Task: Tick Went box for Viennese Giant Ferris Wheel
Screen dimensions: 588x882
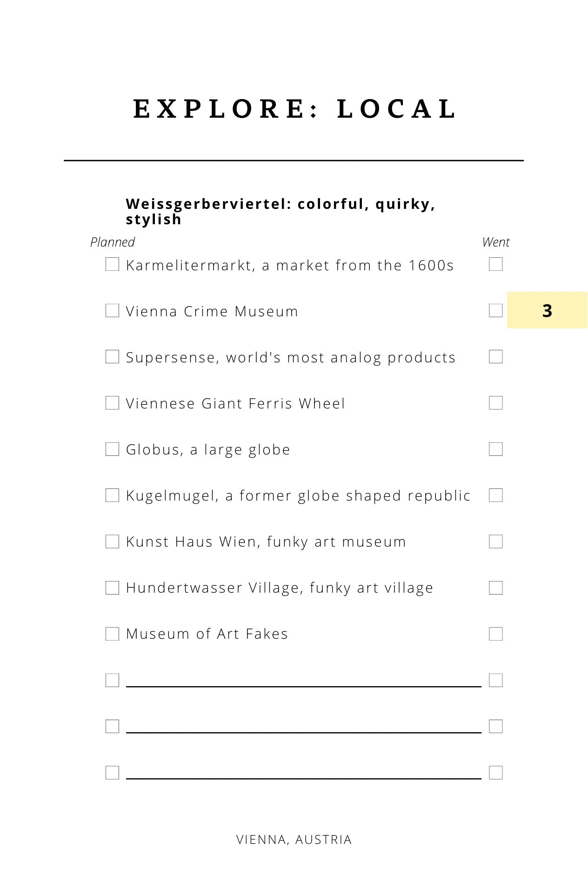Action: pos(496,403)
